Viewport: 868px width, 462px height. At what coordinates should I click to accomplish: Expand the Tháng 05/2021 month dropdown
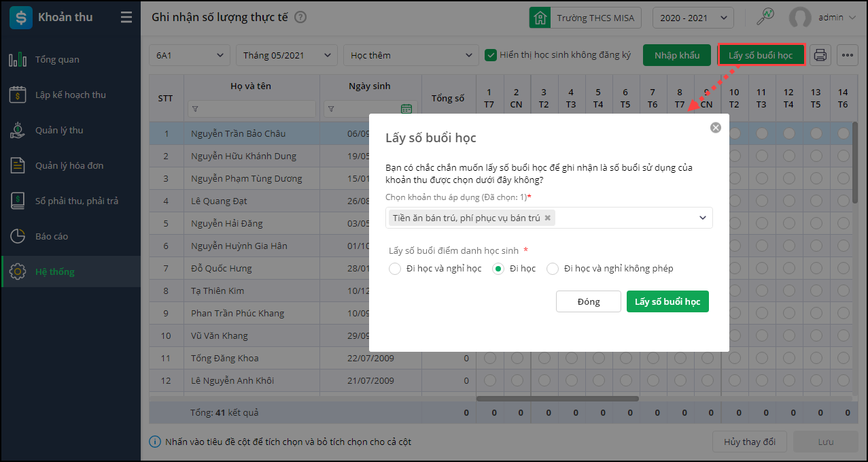coord(286,55)
